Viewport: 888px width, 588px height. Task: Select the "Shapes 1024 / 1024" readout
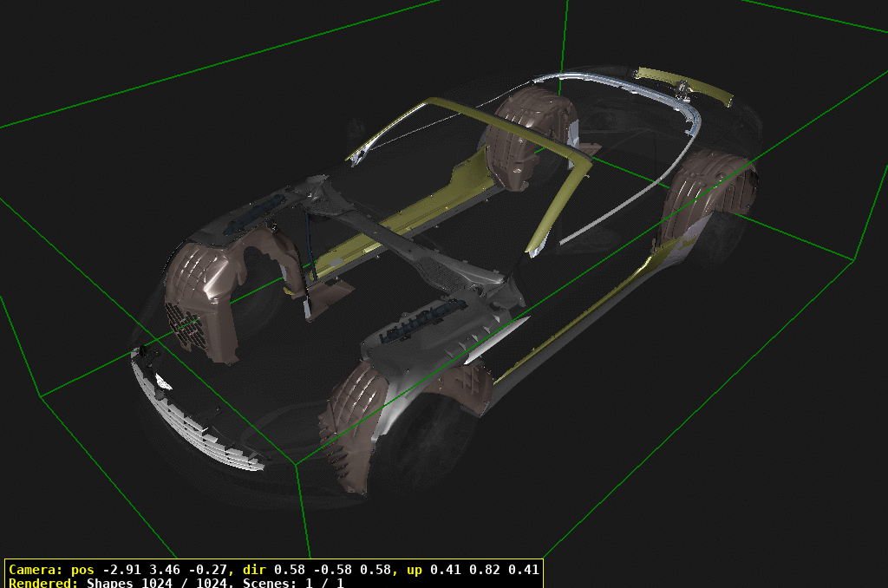coord(153,583)
